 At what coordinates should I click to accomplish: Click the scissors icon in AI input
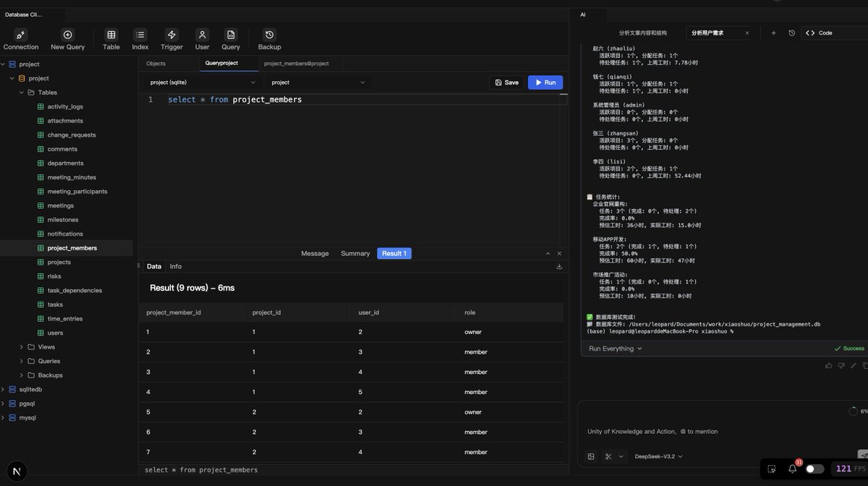(608, 456)
